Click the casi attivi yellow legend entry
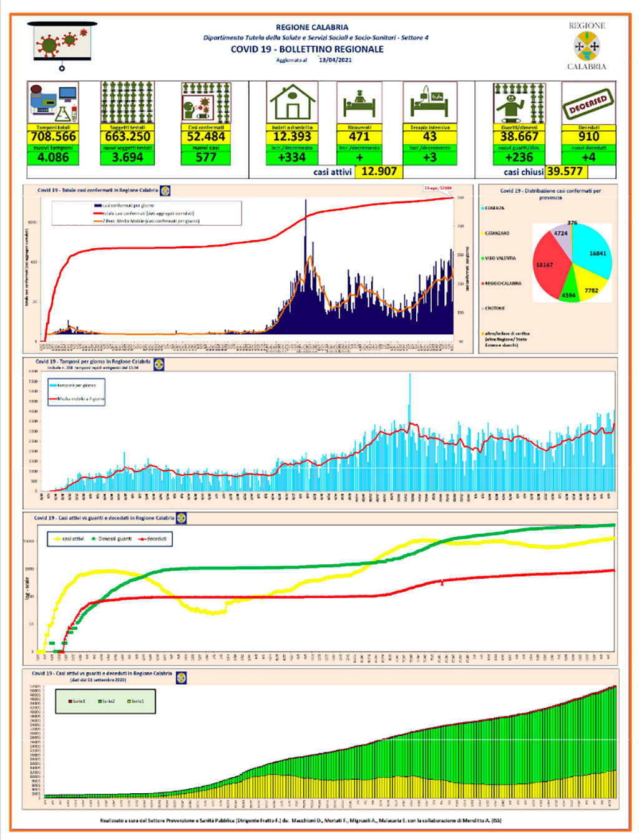The width and height of the screenshot is (639, 840). [69, 539]
